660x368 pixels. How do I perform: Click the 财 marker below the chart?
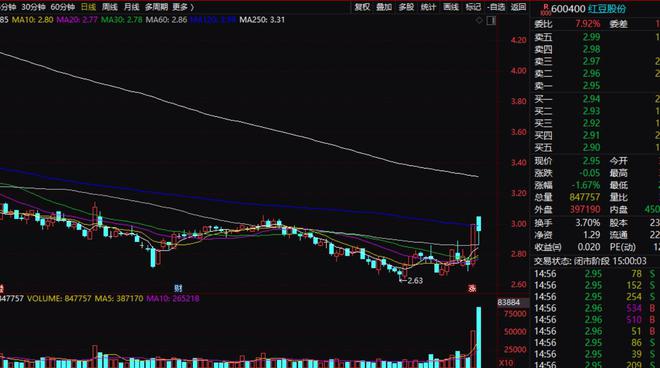point(178,288)
